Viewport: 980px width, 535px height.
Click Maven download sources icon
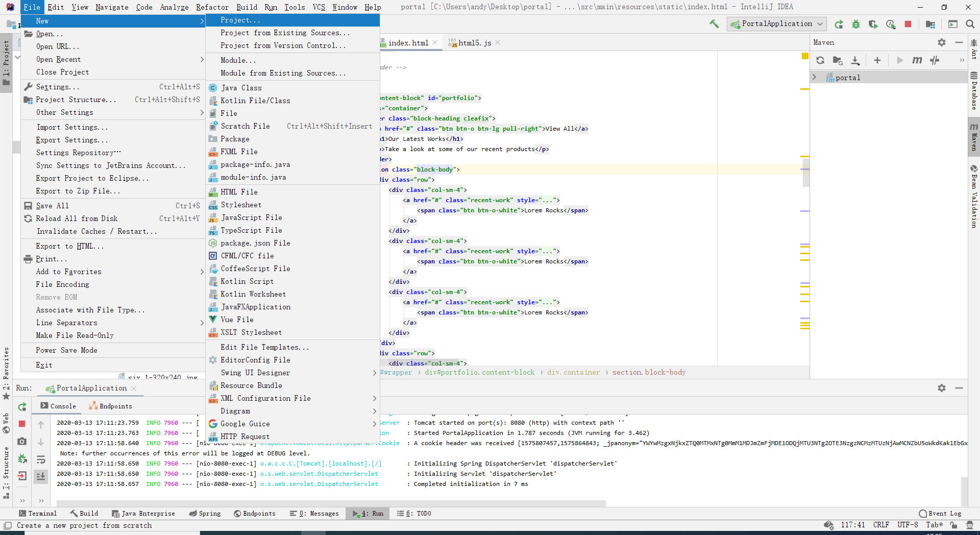point(855,60)
